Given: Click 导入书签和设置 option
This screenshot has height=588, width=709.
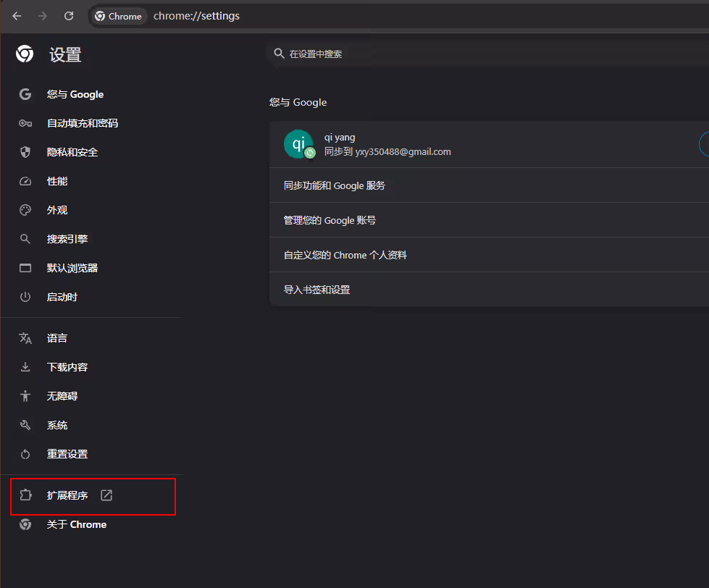Looking at the screenshot, I should point(316,290).
